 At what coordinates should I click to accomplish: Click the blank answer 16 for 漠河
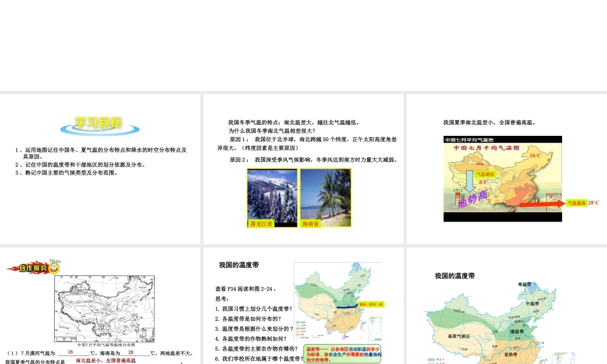click(x=70, y=352)
